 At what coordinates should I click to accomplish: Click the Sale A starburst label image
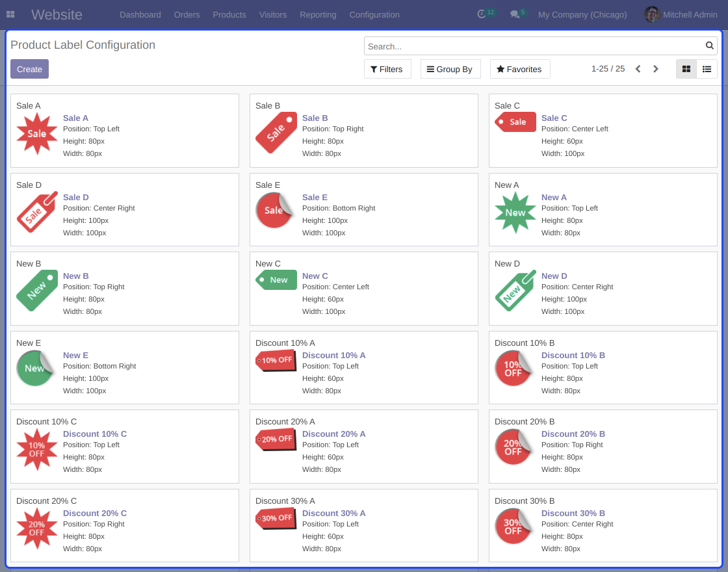click(36, 133)
